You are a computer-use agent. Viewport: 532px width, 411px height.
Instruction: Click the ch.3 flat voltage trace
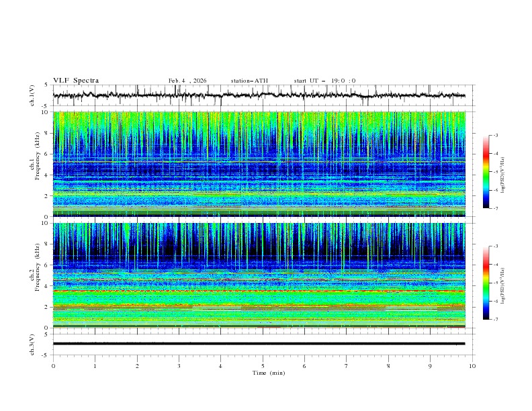pyautogui.click(x=259, y=344)
